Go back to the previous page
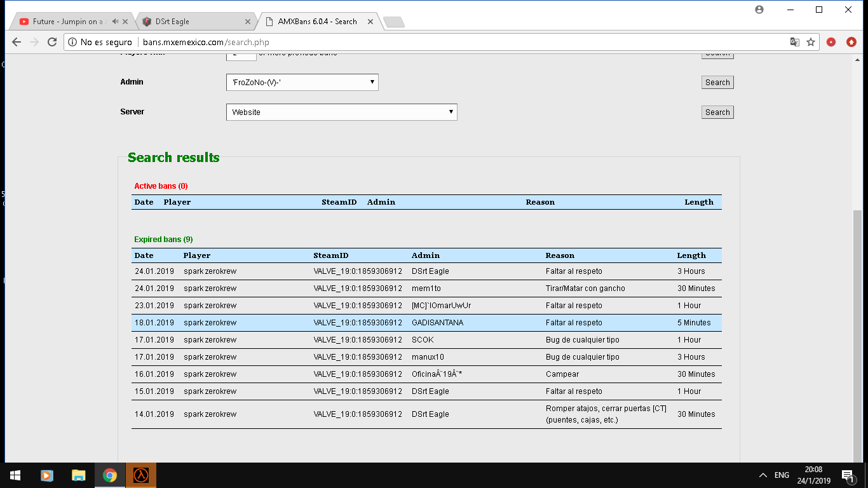Viewport: 868px width, 488px height. pos(17,42)
